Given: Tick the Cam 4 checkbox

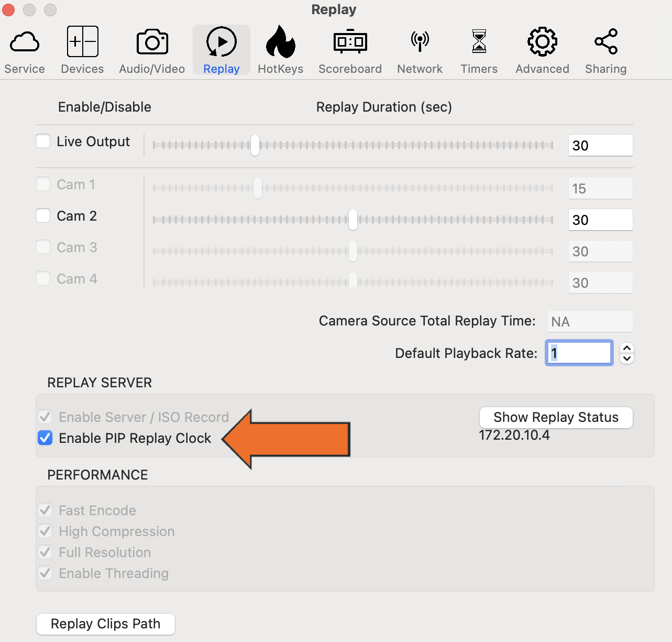Looking at the screenshot, I should 43,279.
